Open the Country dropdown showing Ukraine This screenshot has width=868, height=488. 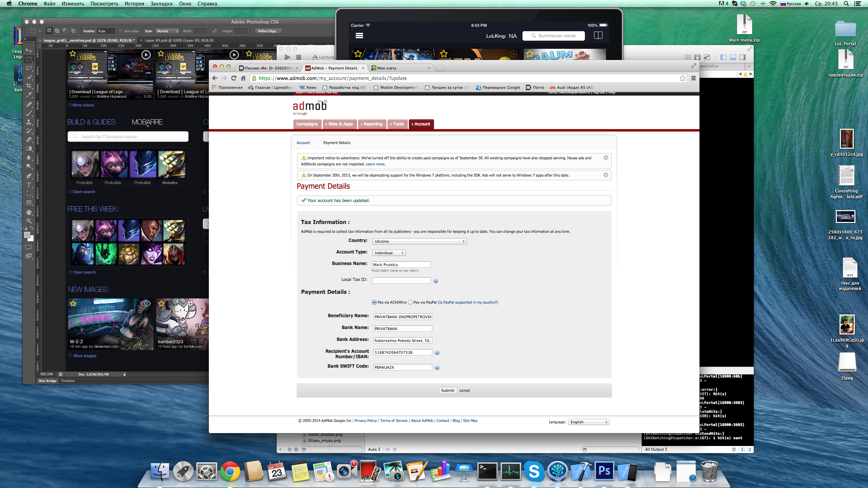point(419,241)
